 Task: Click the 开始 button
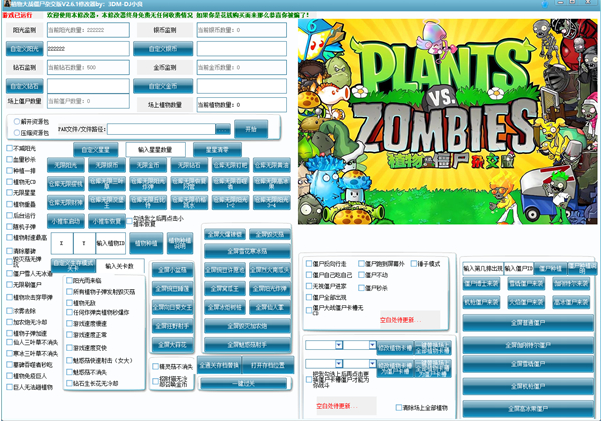pyautogui.click(x=251, y=129)
